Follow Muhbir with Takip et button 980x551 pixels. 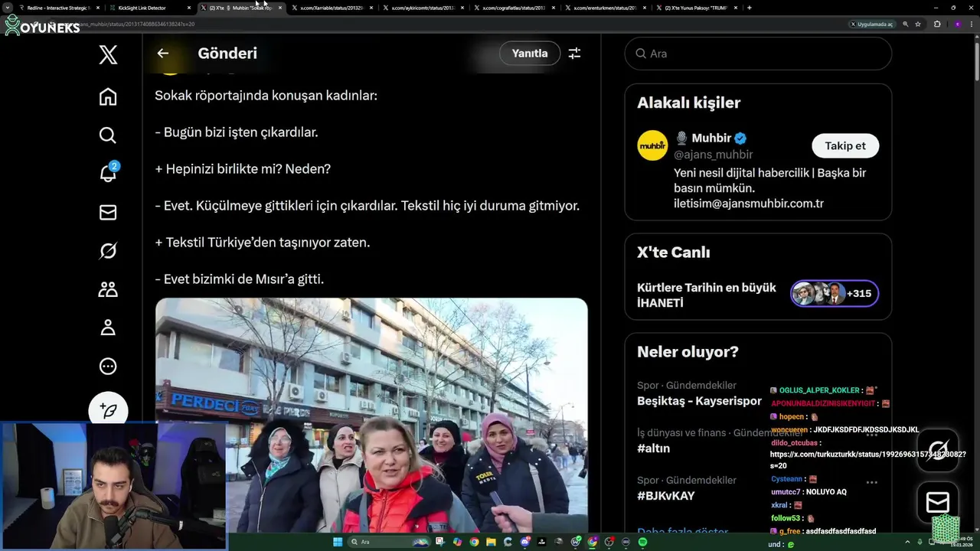coord(845,145)
